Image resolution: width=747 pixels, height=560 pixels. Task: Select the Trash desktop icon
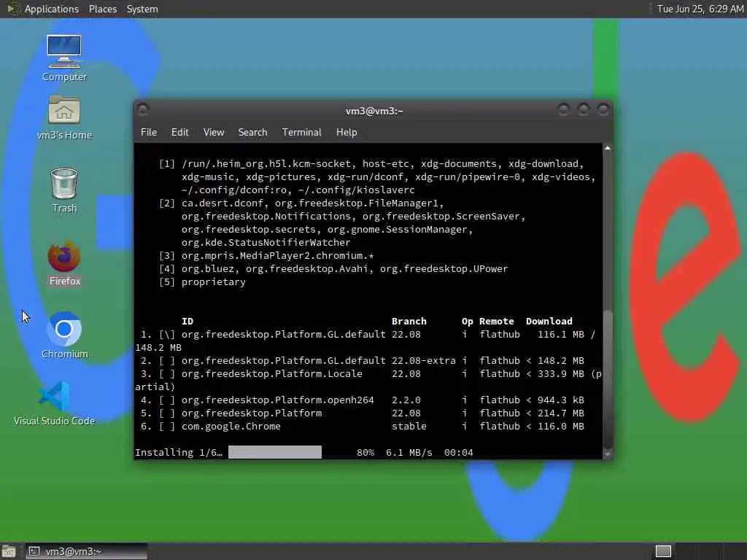64,190
